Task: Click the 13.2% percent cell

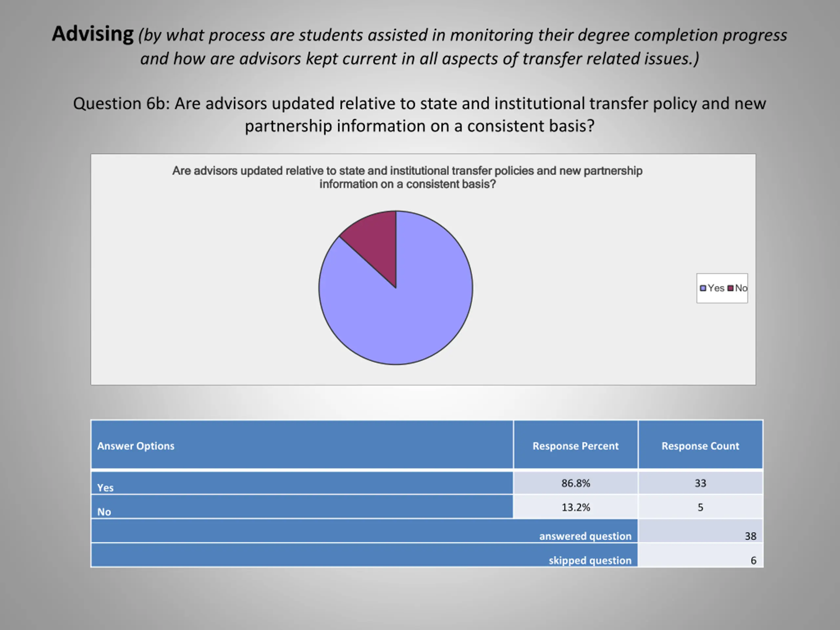Action: point(576,507)
